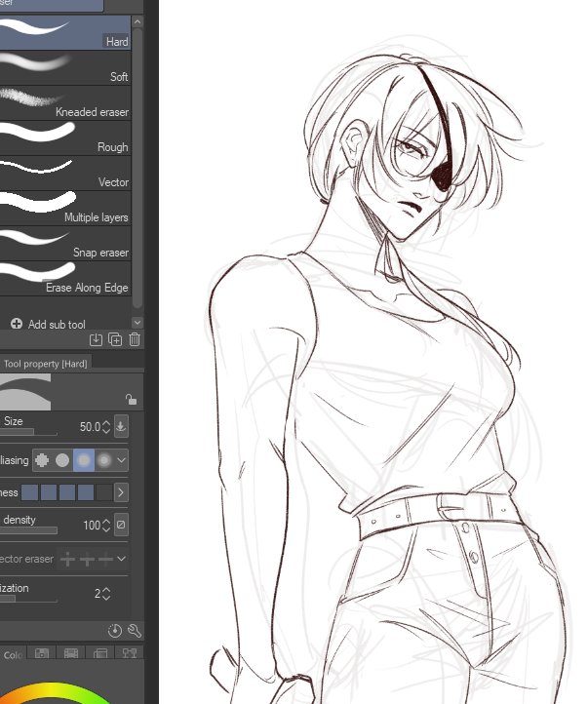Adjust the Size slider bar
This screenshot has width=588, height=704.
tap(28, 432)
